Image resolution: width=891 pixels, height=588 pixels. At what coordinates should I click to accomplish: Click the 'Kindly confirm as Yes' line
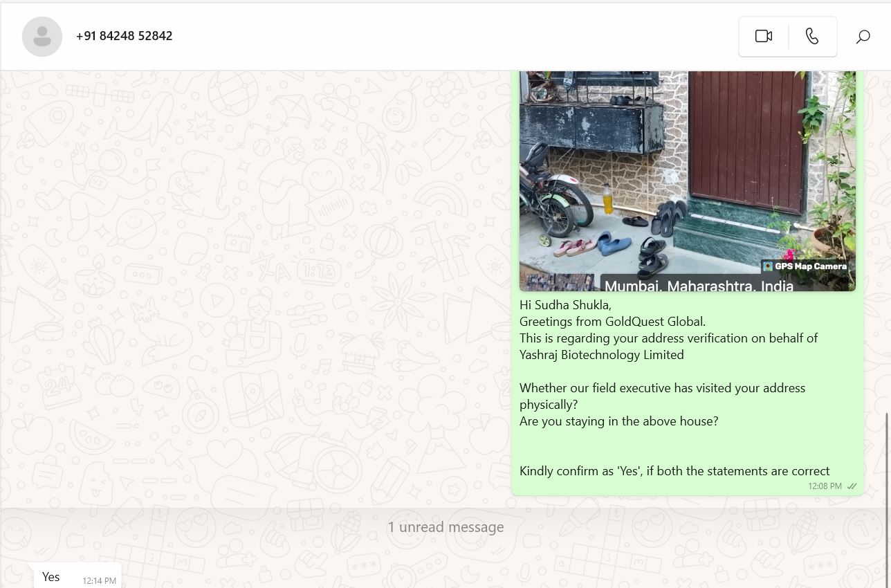674,471
